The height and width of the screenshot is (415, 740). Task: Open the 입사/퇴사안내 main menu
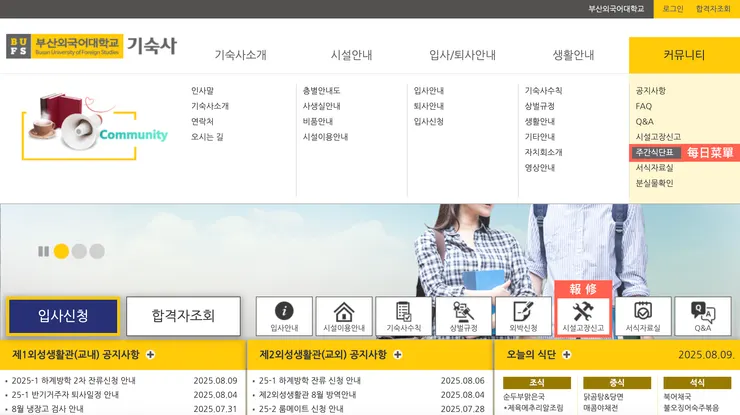(x=462, y=55)
